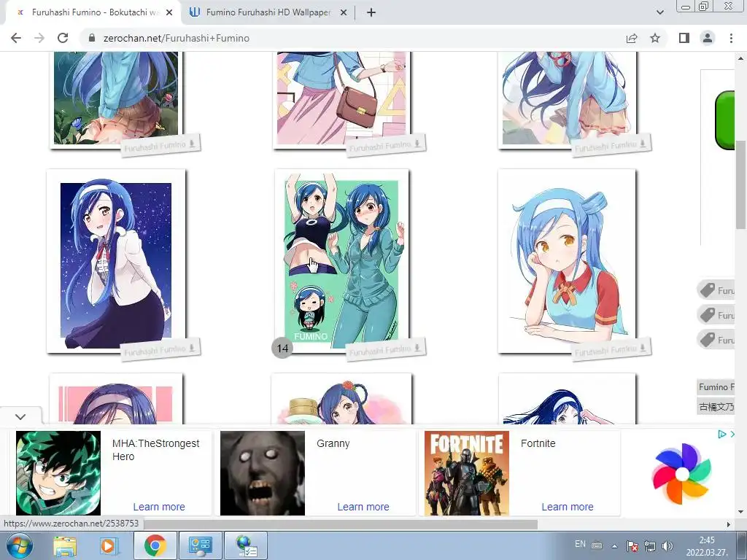Click horizontal scrollbar right arrow
The image size is (747, 560).
tap(729, 524)
